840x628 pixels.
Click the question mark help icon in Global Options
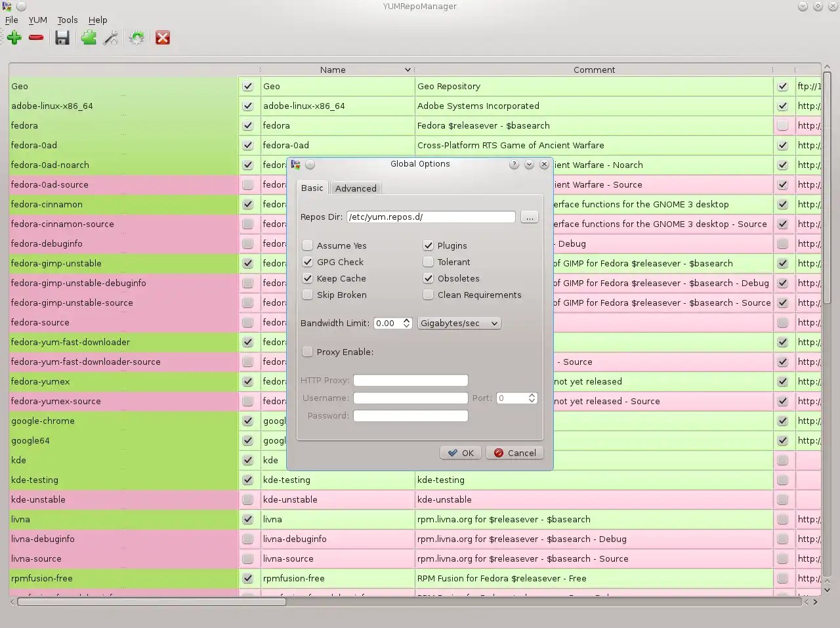pyautogui.click(x=514, y=165)
